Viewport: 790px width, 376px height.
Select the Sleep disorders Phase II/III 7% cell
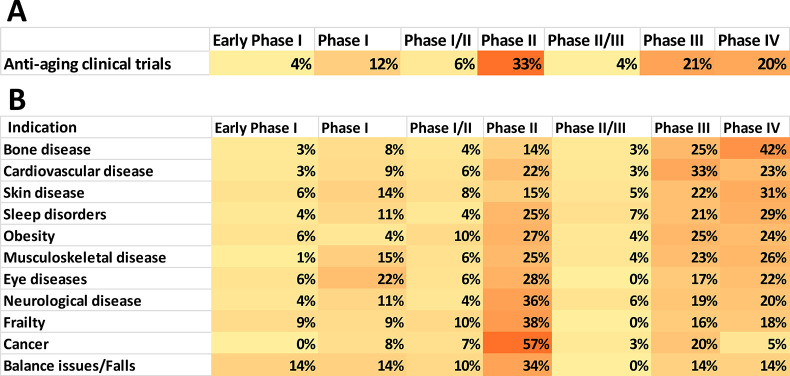click(x=601, y=214)
